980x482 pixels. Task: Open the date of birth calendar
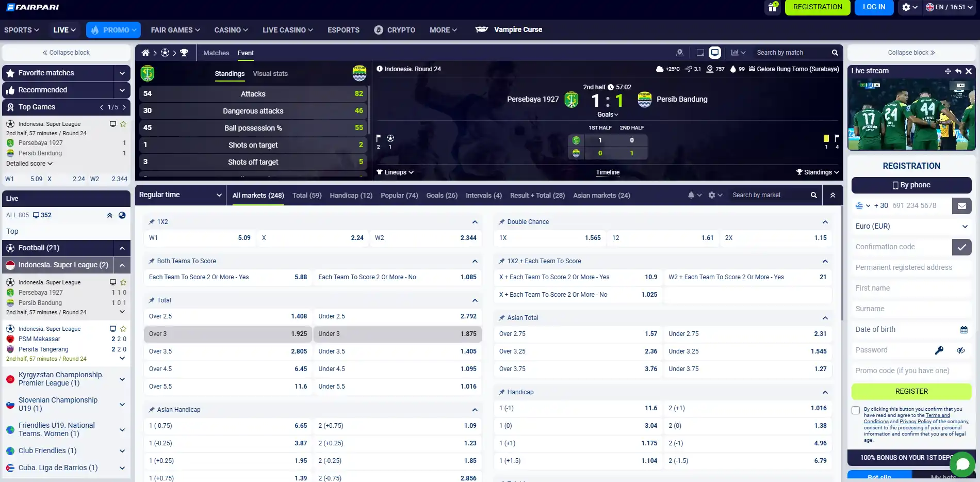pyautogui.click(x=964, y=330)
